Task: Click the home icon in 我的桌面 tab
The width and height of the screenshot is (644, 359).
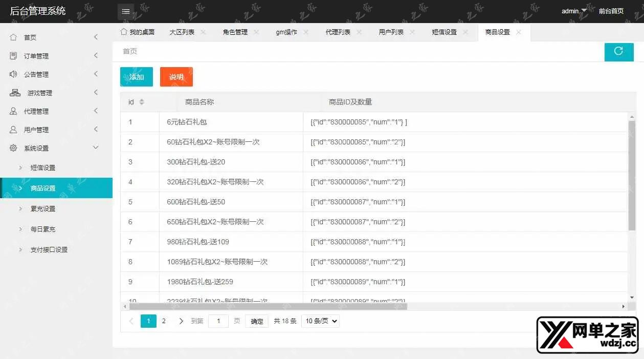Action: click(x=123, y=32)
